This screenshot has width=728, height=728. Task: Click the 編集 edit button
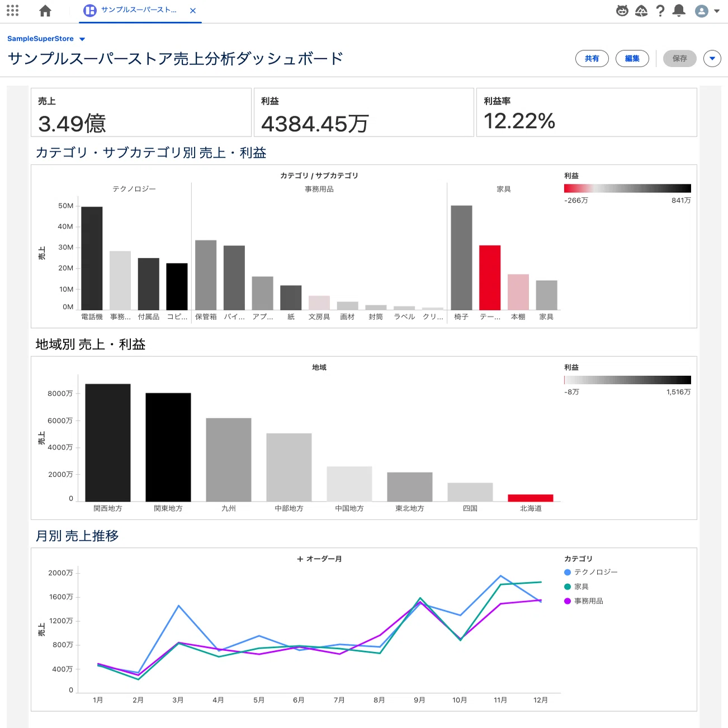(632, 59)
